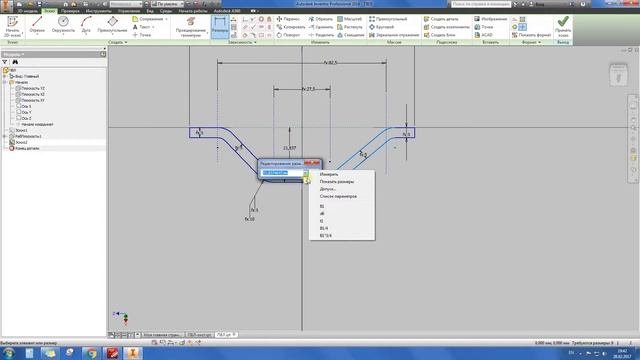Screen dimensions: 640x360
Task: Create a Круговой circular pattern
Action: (382, 27)
